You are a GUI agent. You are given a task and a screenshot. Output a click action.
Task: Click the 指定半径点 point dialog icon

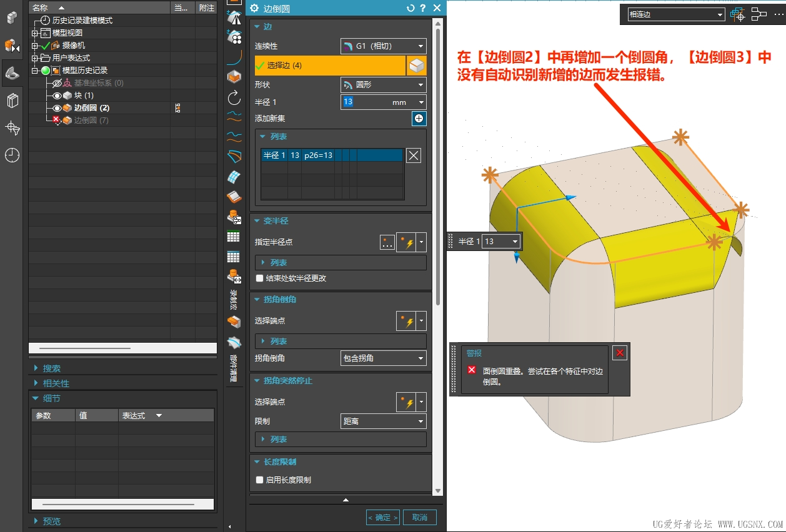387,242
